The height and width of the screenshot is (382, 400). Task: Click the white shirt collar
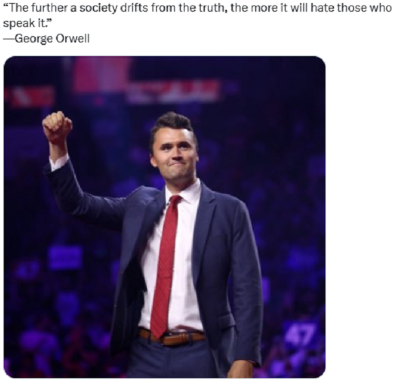[183, 190]
